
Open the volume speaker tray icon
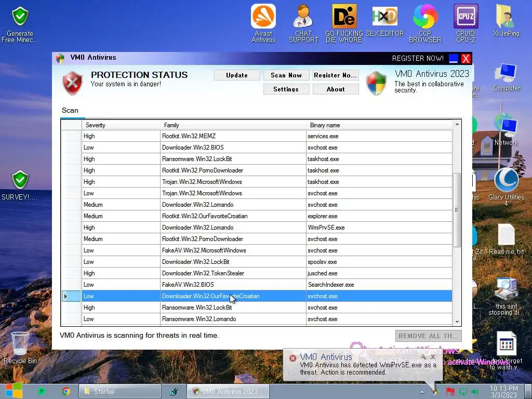pos(475,392)
